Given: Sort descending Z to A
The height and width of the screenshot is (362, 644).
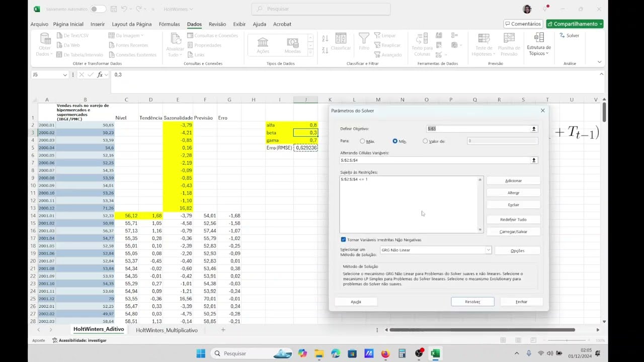Looking at the screenshot, I should pyautogui.click(x=325, y=51).
